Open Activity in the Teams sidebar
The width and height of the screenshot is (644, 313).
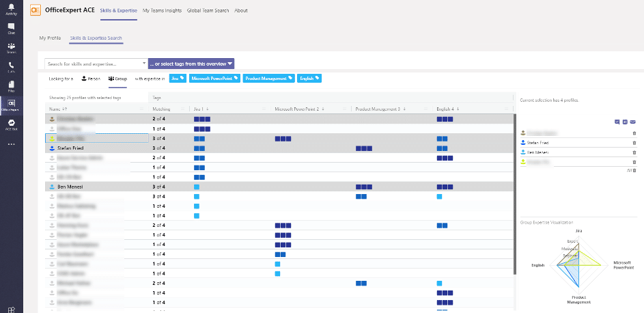tap(11, 9)
